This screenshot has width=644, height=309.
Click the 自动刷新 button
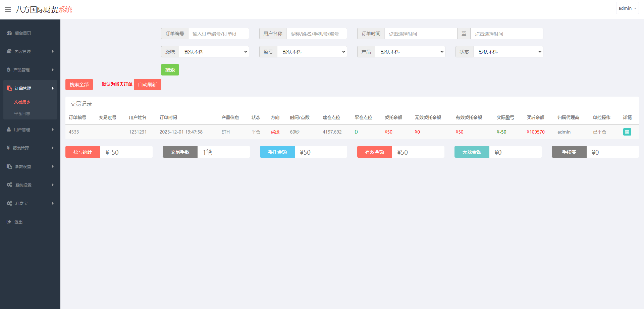point(148,85)
